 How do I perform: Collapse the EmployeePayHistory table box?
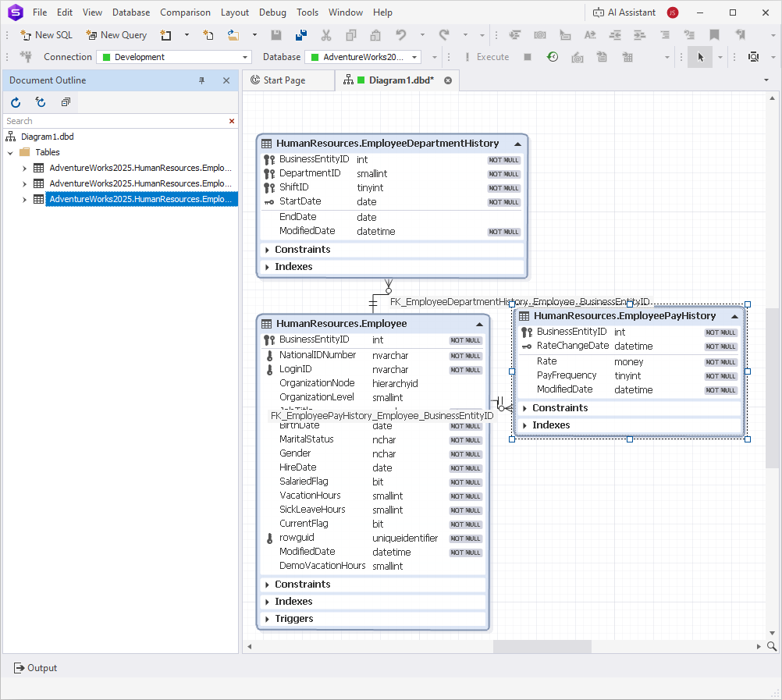pyautogui.click(x=734, y=317)
